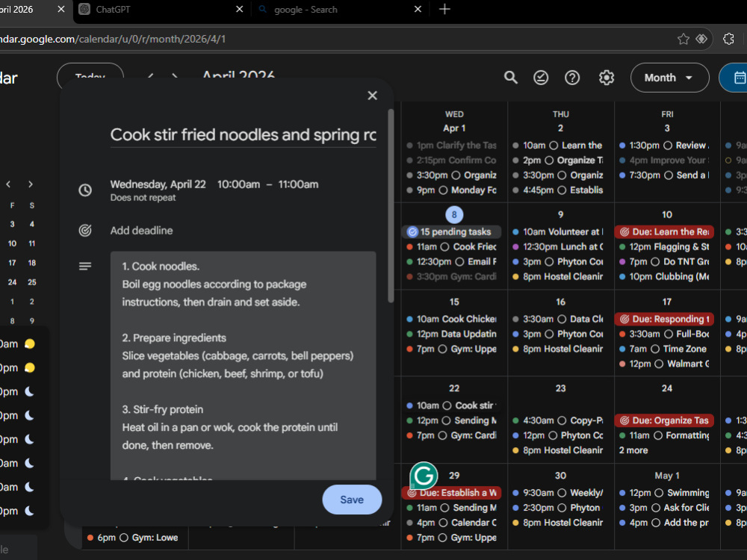747x560 pixels.
Task: Change end time 11:00am
Action: 298,184
